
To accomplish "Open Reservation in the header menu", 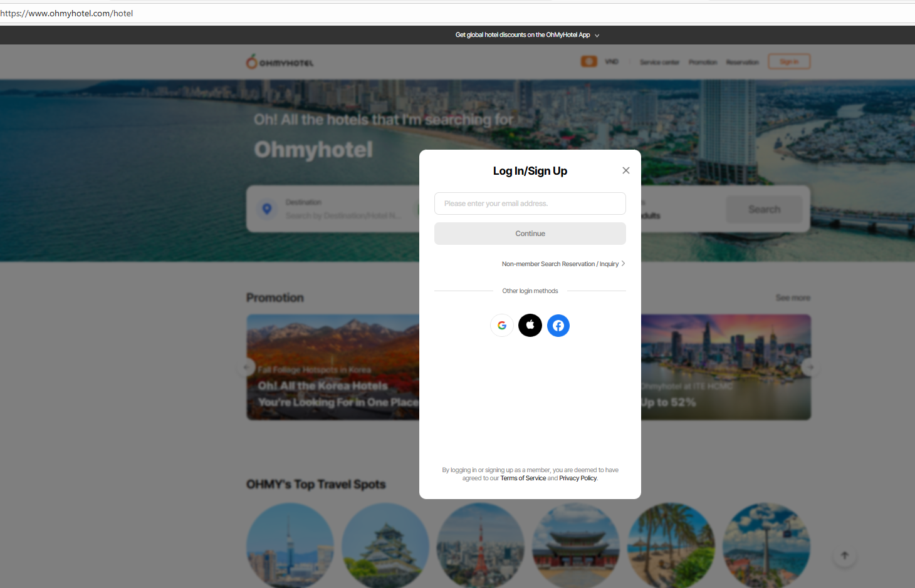I will tap(743, 62).
